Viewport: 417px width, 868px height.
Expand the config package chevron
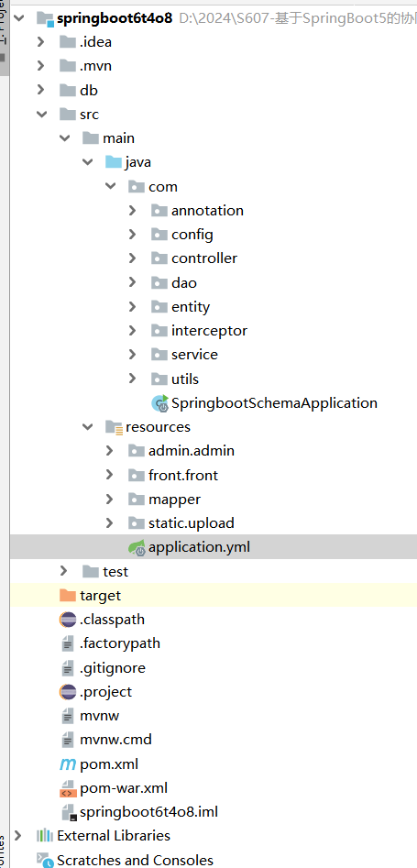click(x=132, y=234)
